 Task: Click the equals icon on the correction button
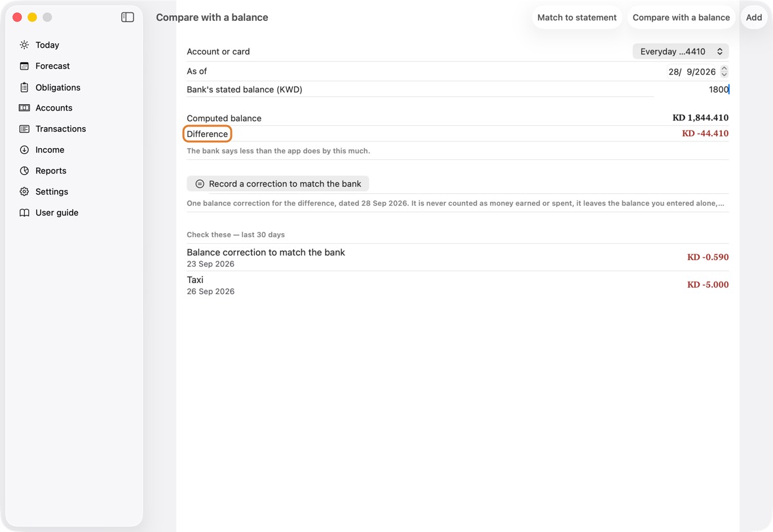(200, 184)
